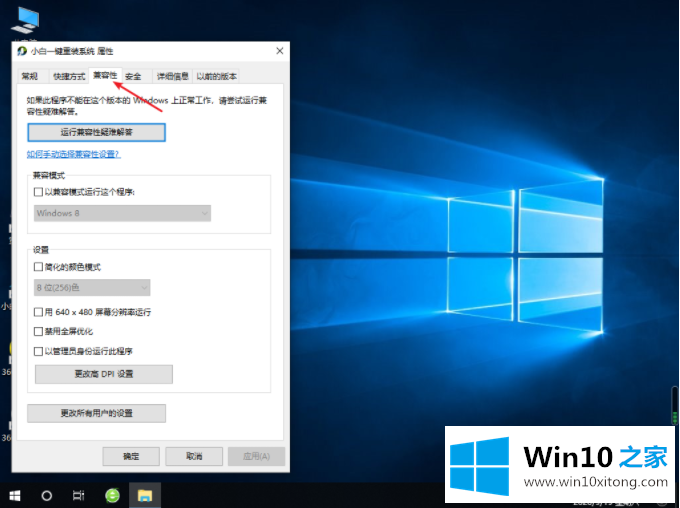
Task: Select This PC desktop icon
Action: [x=25, y=20]
